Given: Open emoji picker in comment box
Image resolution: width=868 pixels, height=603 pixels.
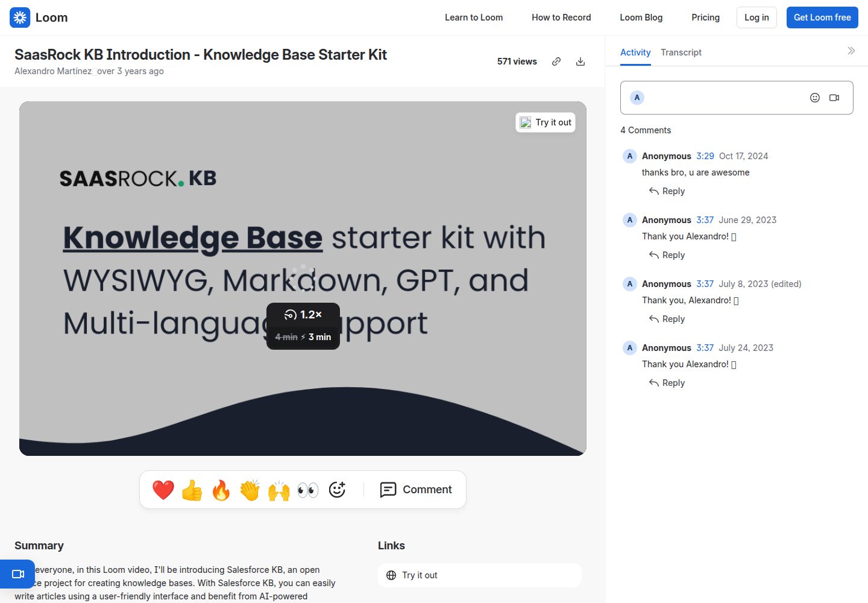Looking at the screenshot, I should (x=815, y=98).
